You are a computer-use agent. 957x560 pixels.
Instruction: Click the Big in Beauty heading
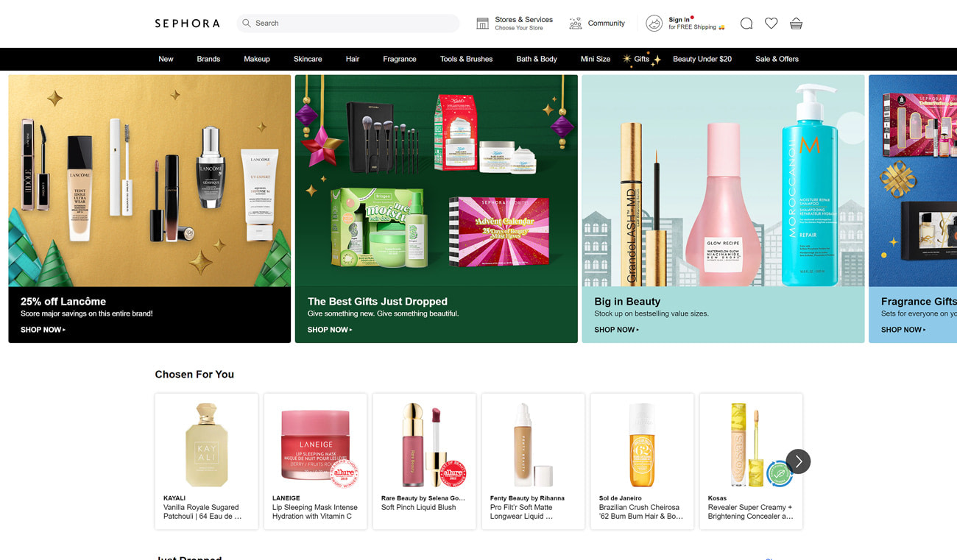[x=627, y=302]
